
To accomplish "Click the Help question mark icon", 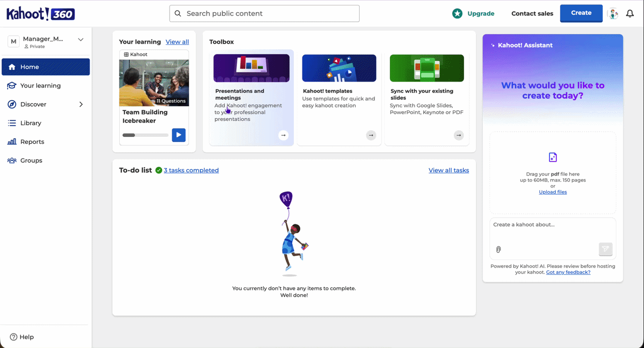I will (x=14, y=337).
